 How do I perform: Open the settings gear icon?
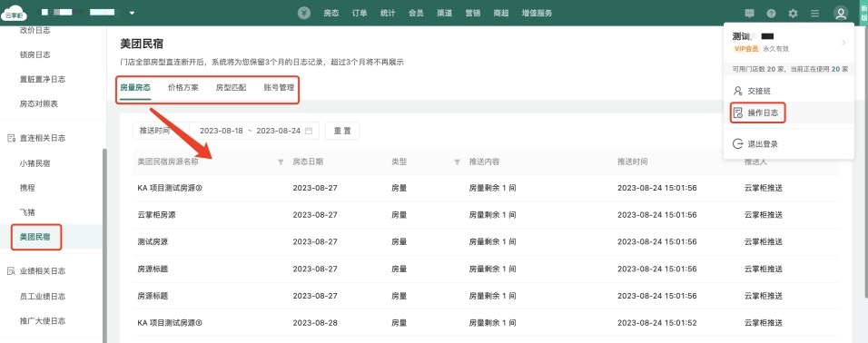click(794, 14)
